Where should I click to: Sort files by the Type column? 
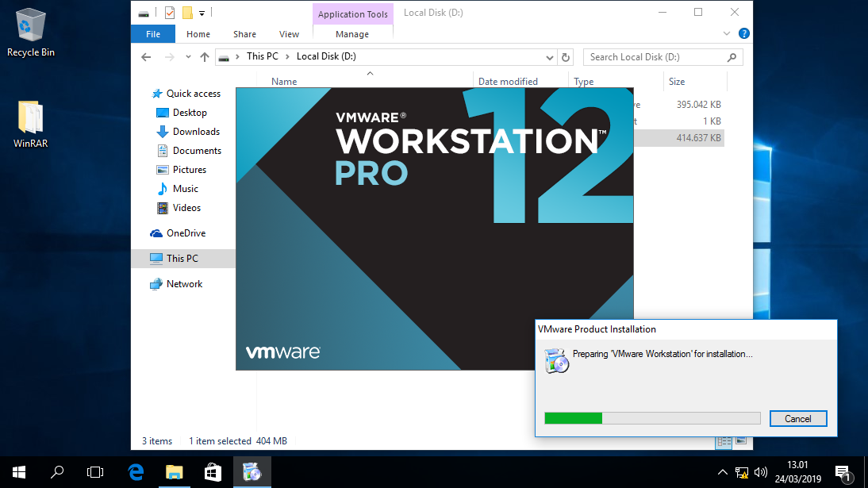(583, 82)
